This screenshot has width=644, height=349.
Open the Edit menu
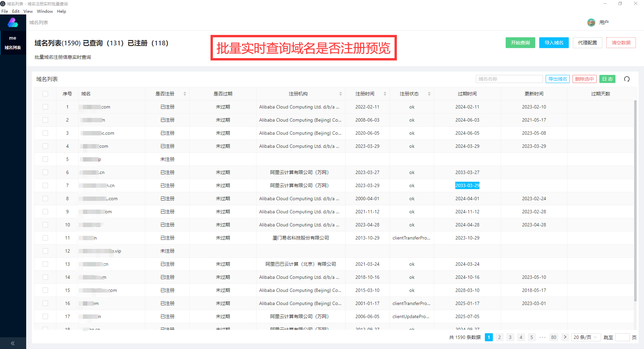16,11
